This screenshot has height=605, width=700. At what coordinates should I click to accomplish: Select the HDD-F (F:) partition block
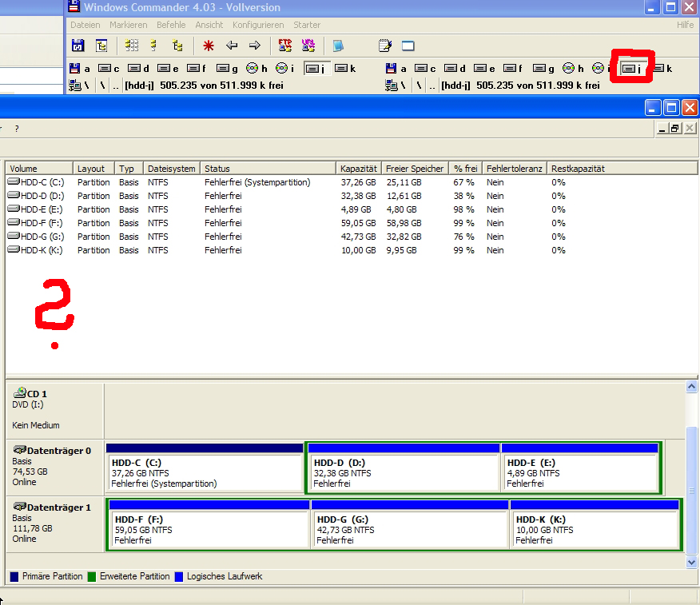[x=209, y=528]
